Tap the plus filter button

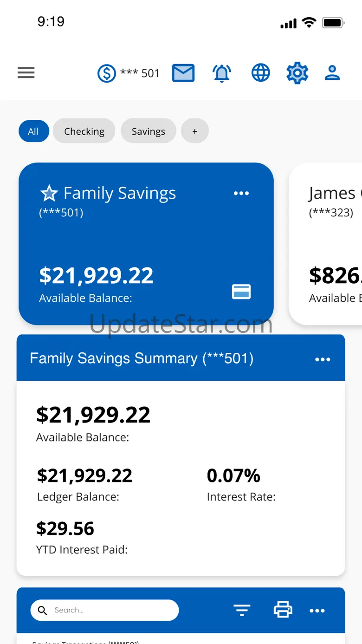tap(195, 131)
